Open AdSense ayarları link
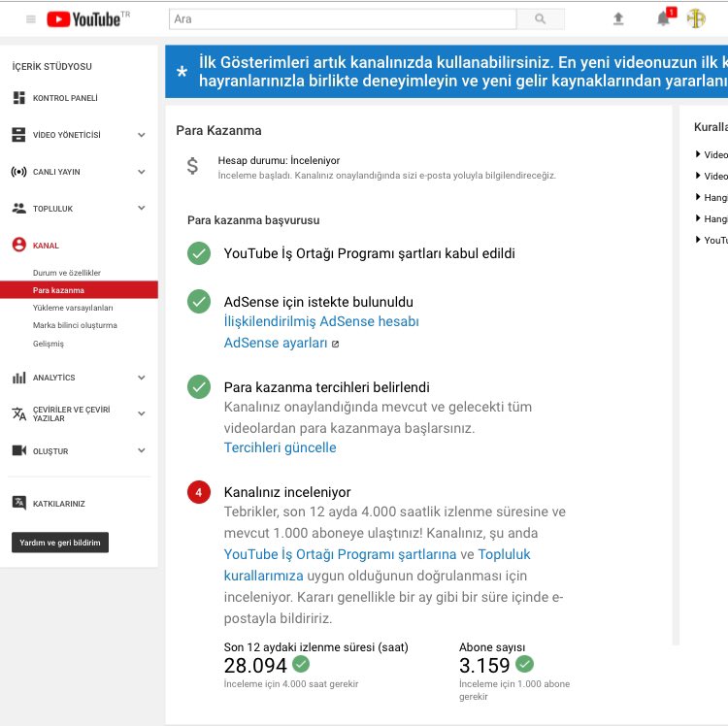The height and width of the screenshot is (726, 728). tap(276, 343)
